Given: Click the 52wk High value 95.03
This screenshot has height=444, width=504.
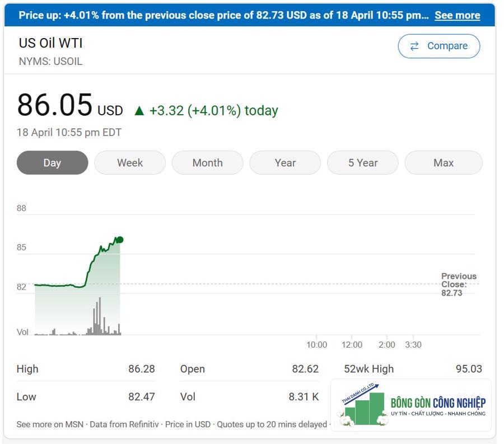Looking at the screenshot, I should 469,369.
